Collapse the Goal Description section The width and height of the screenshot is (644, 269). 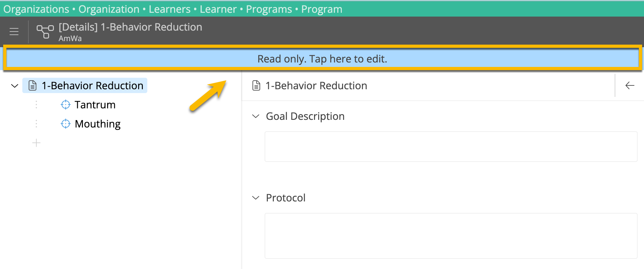point(255,116)
